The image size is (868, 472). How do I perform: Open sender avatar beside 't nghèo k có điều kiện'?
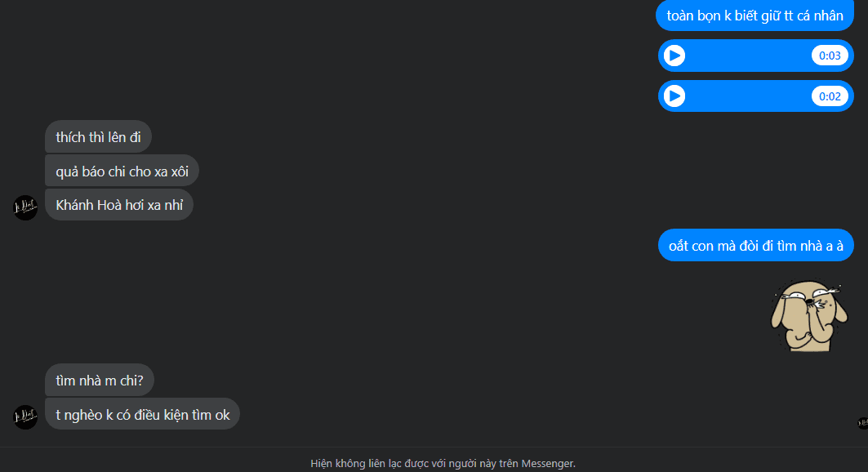click(x=25, y=417)
